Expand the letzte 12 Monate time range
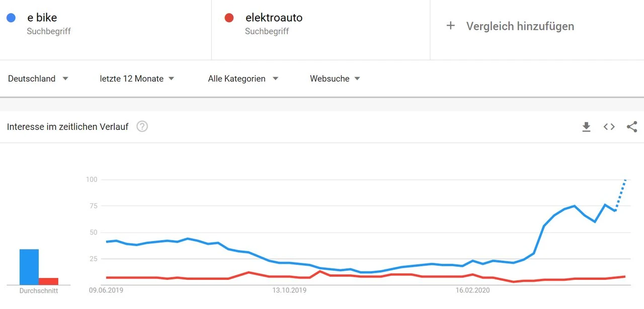This screenshot has width=644, height=309. (x=137, y=79)
